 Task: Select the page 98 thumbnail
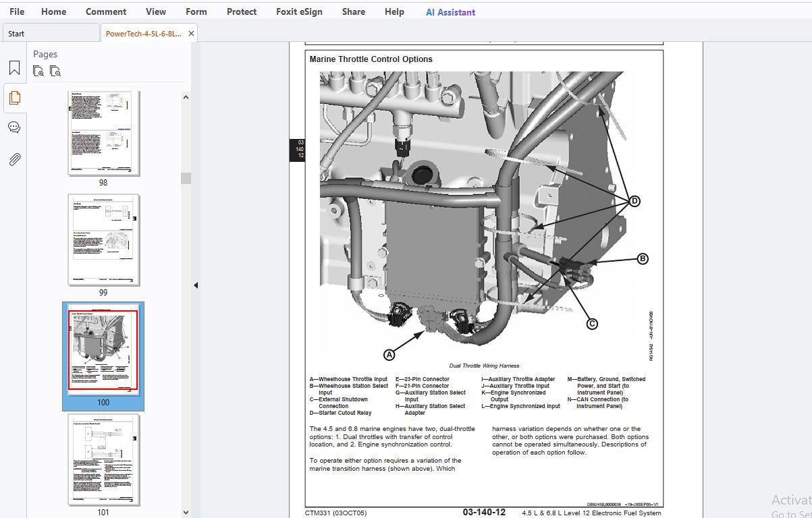coord(103,133)
